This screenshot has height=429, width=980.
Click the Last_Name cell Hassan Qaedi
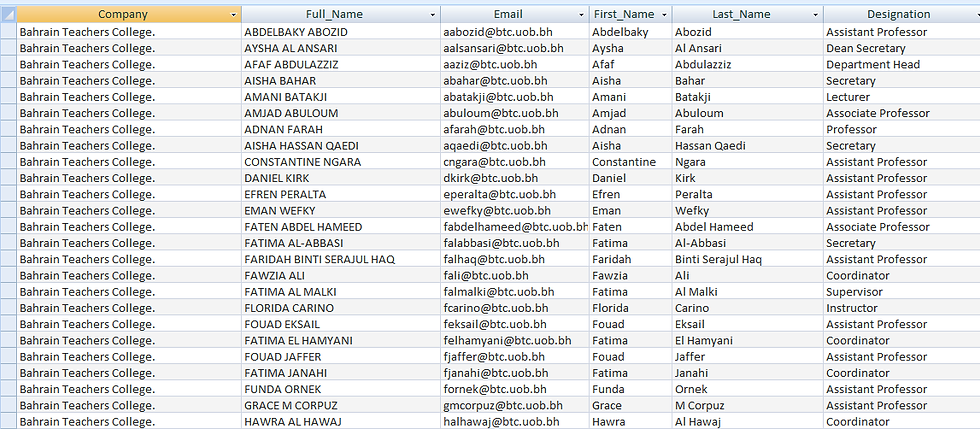748,146
